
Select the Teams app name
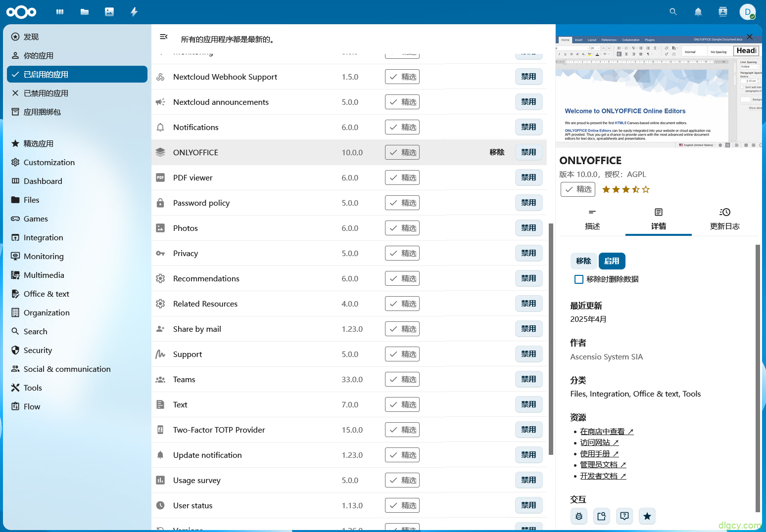point(184,379)
